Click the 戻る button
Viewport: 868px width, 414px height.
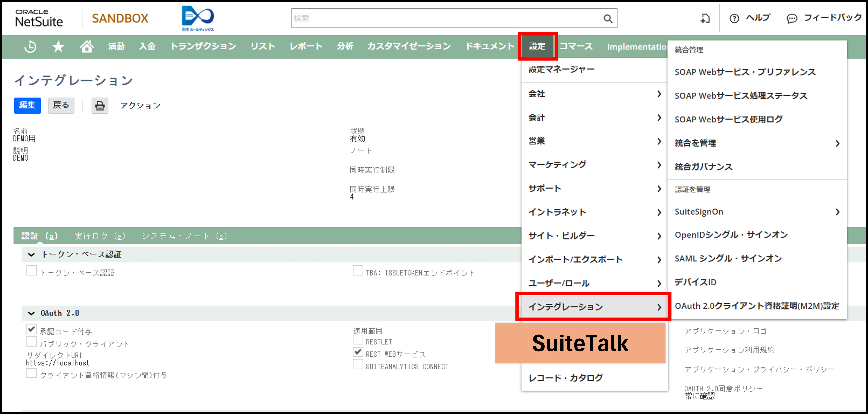point(61,106)
